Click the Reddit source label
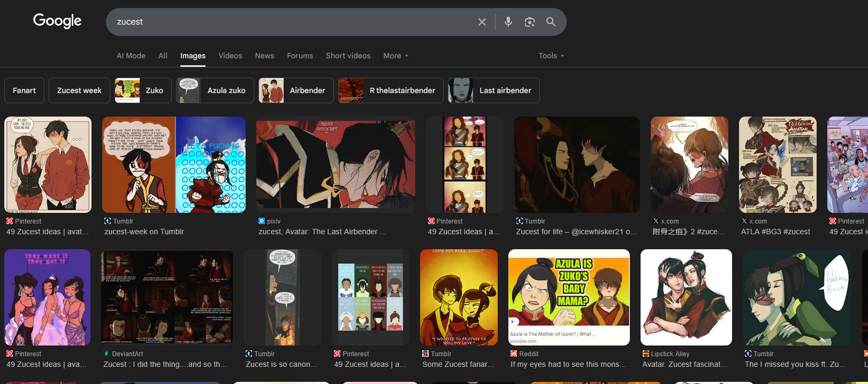This screenshot has height=384, width=868. click(529, 354)
